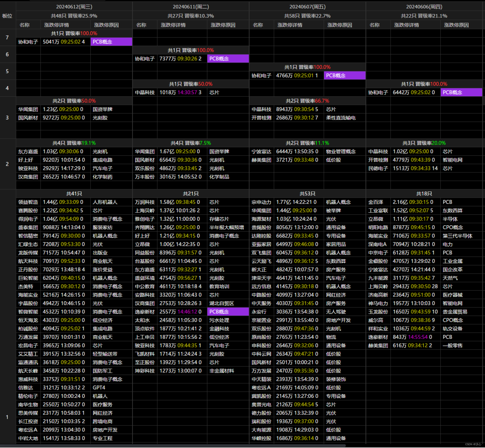Viewport: 485px width, 448px height.
Task: Click 共2只 晋级率66.7% summary
Action: coord(307,101)
